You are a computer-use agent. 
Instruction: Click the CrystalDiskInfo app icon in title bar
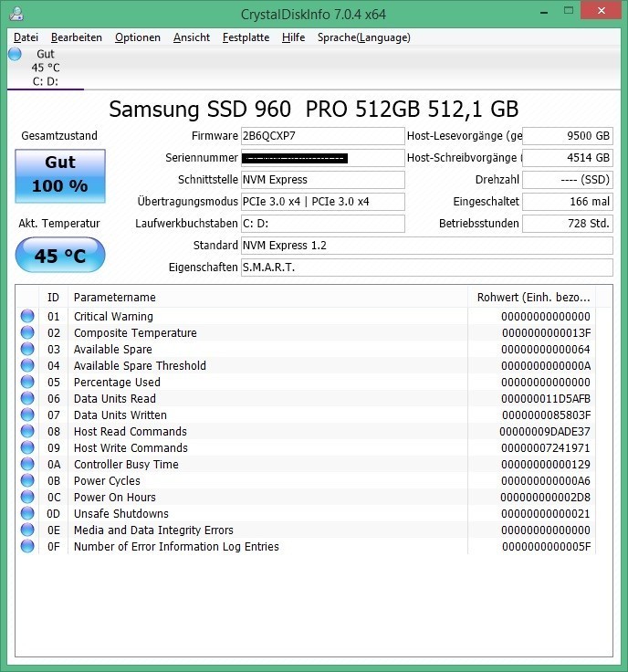point(16,14)
